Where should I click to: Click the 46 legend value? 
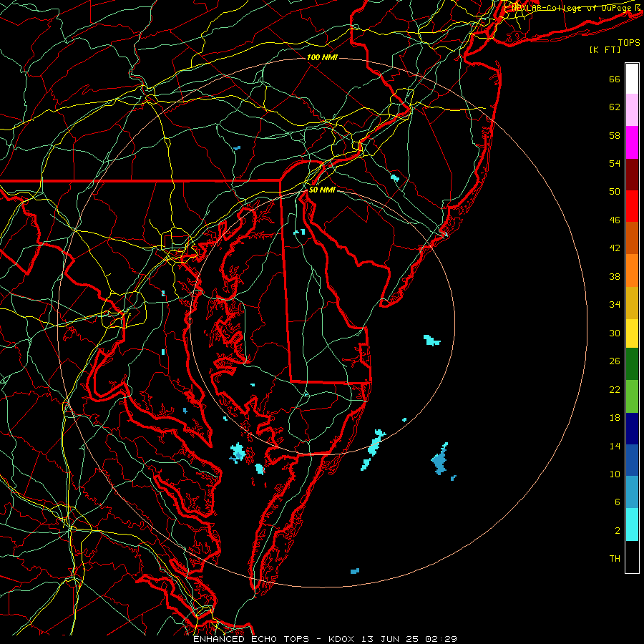point(615,220)
